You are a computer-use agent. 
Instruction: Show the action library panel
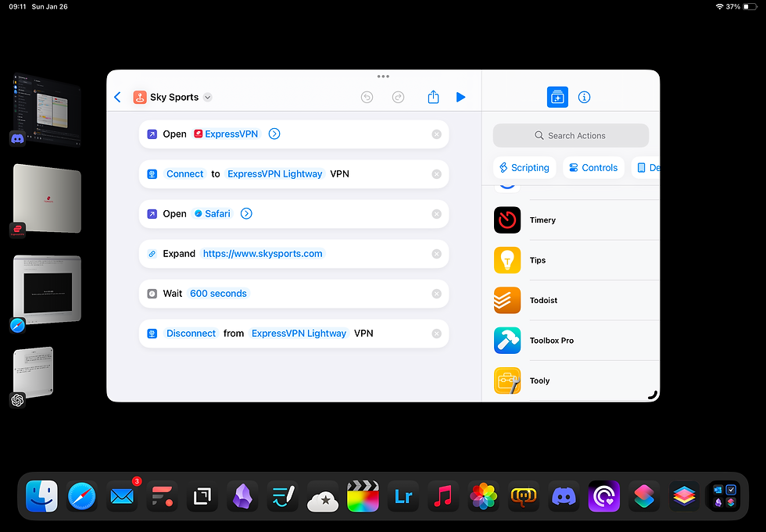[x=557, y=97]
